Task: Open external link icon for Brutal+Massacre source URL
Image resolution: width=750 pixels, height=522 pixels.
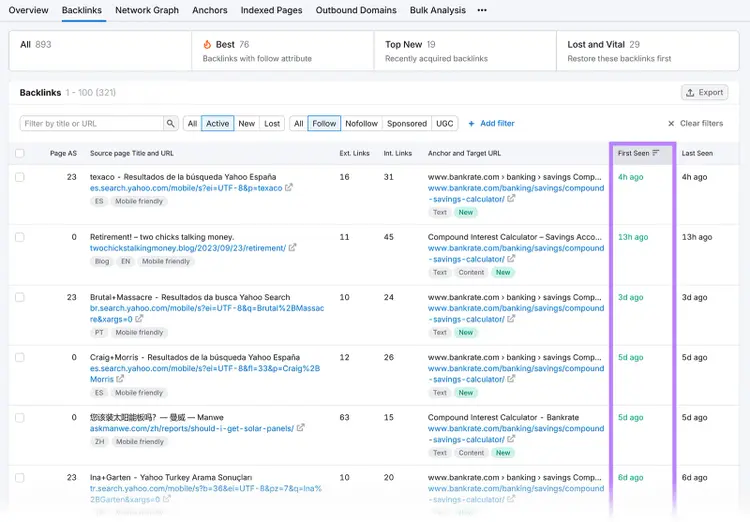Action: [139, 319]
